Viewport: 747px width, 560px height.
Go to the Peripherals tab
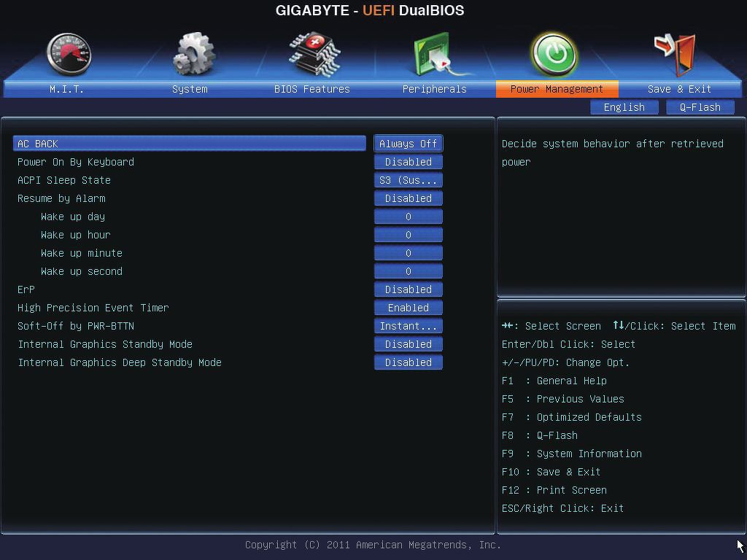[x=435, y=89]
